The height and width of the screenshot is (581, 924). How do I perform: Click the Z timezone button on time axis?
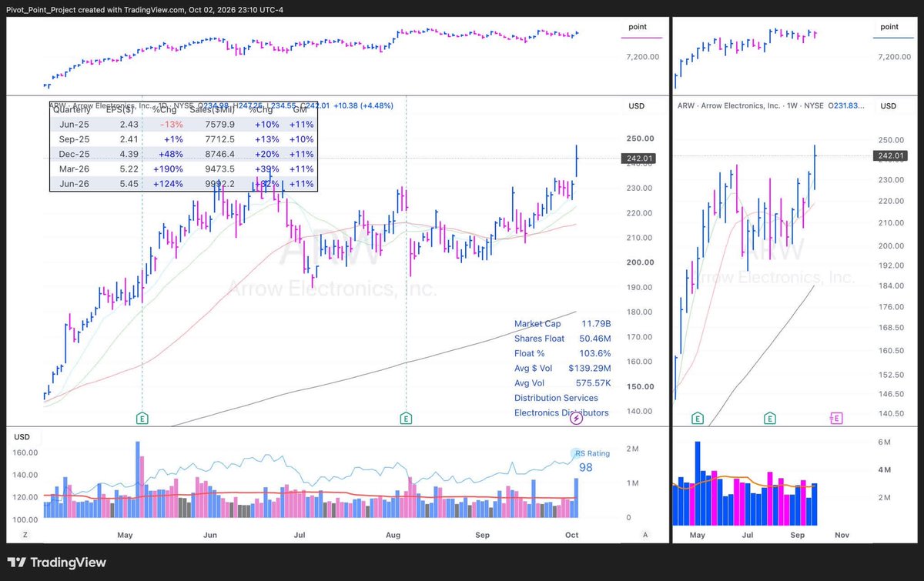pyautogui.click(x=25, y=534)
